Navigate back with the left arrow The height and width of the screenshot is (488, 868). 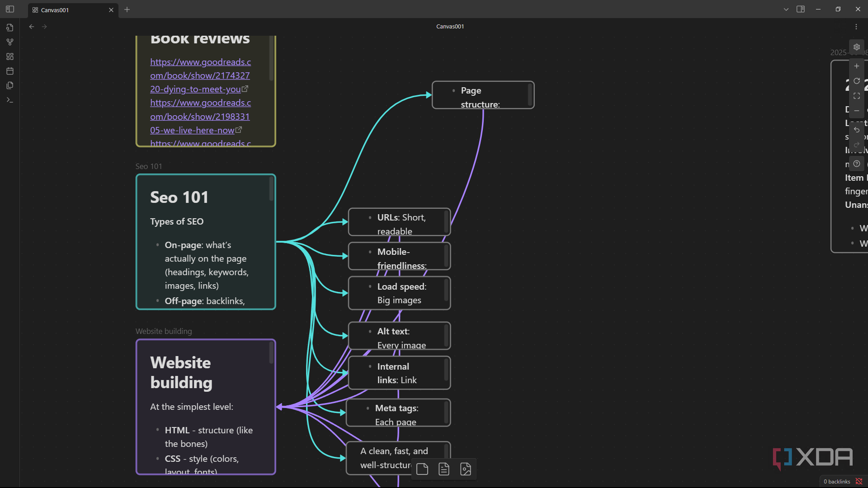click(32, 27)
